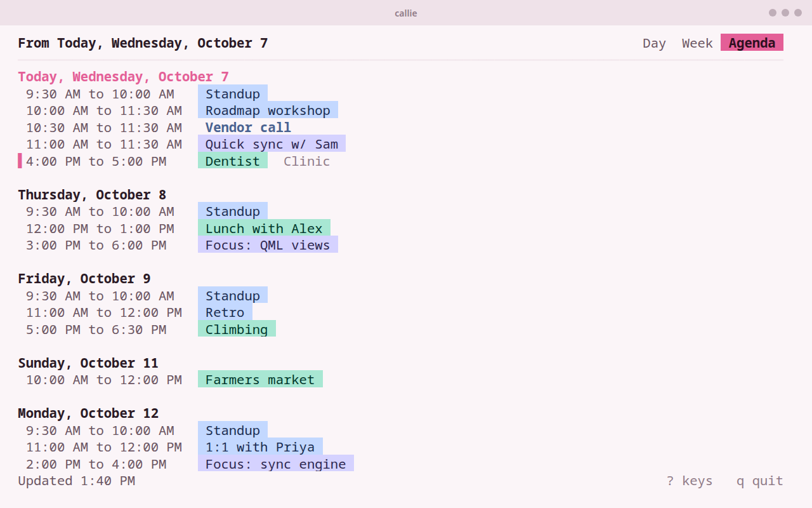Click the 10:30 AM to 11:30 AM time
The width and height of the screenshot is (812, 508).
[104, 128]
